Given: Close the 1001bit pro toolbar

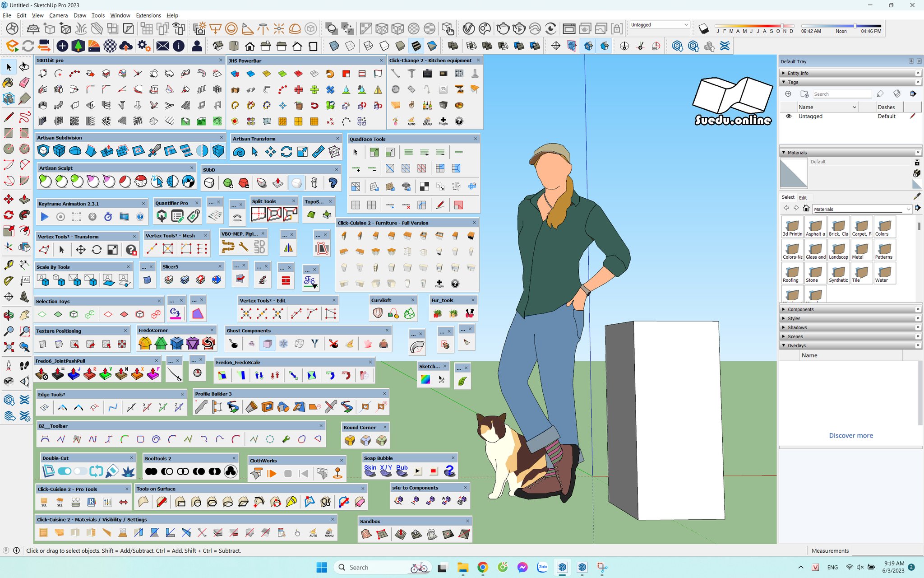Looking at the screenshot, I should [221, 60].
